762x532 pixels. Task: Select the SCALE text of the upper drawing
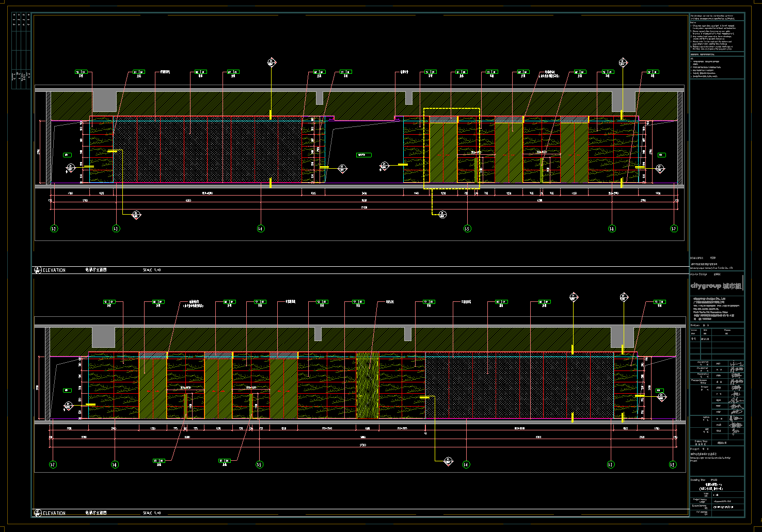pyautogui.click(x=152, y=270)
